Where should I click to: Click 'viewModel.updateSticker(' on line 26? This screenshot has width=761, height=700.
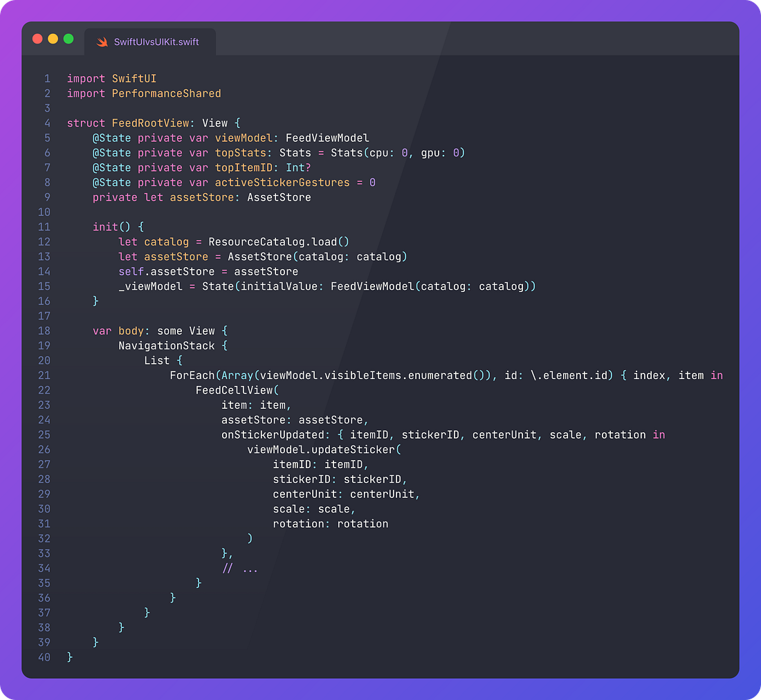click(x=324, y=450)
